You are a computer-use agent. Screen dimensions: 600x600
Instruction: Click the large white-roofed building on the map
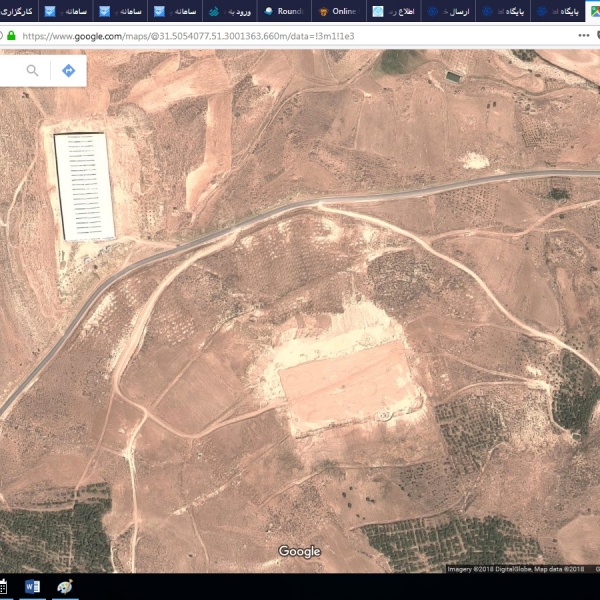pos(84,186)
